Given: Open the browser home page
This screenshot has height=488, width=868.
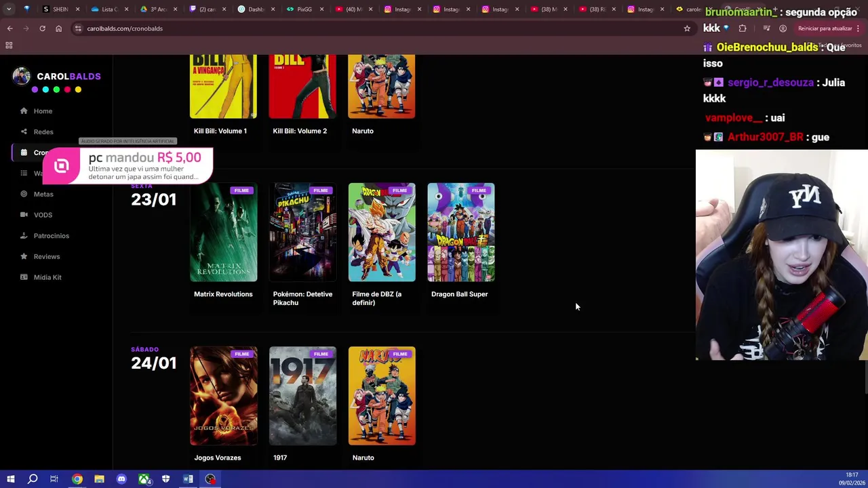Looking at the screenshot, I should 58,28.
